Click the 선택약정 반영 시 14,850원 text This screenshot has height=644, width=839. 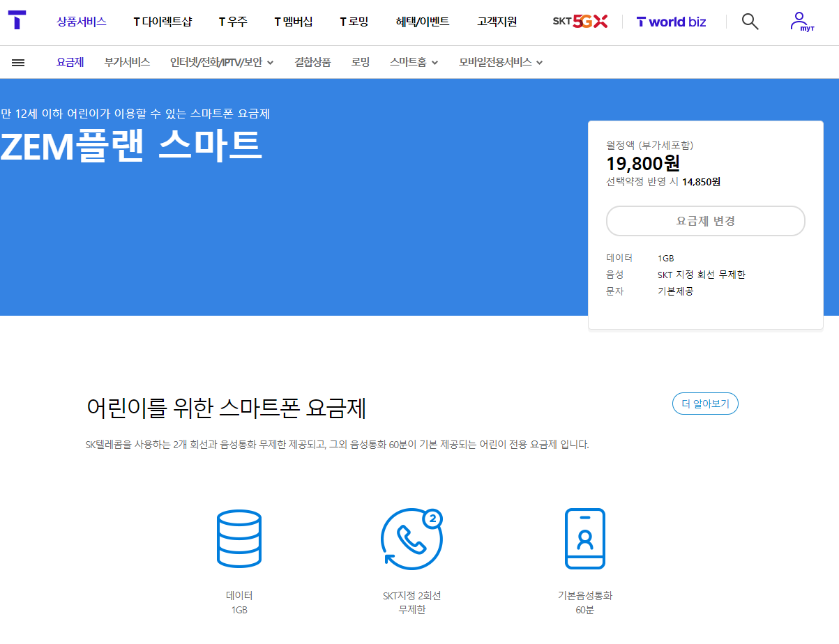pos(663,182)
